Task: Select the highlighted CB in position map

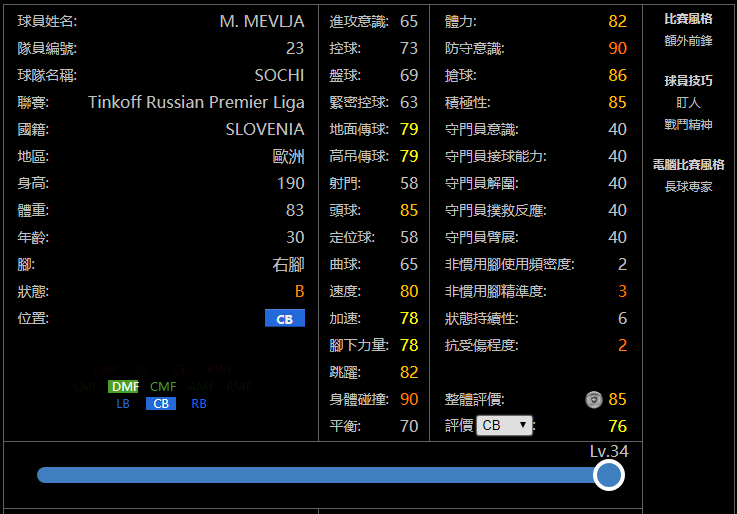Action: (161, 404)
